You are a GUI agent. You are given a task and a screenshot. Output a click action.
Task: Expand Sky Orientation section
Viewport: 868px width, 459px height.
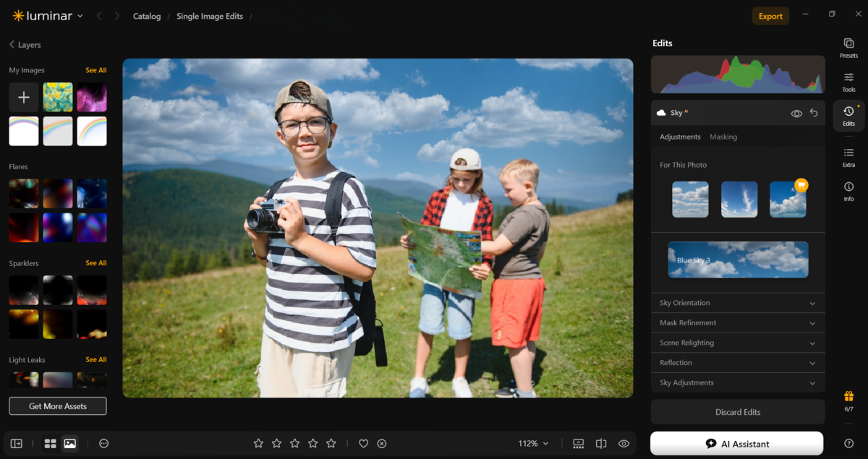tap(738, 303)
